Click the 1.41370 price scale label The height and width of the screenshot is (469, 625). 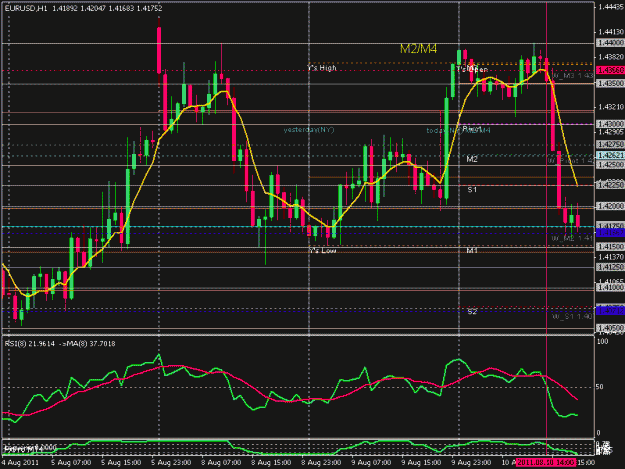tap(611, 257)
